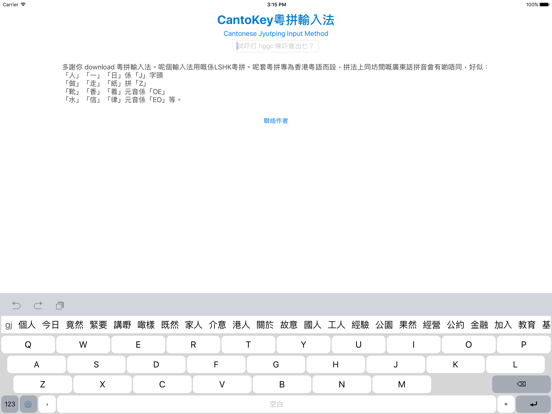Hit the T key

248,345
